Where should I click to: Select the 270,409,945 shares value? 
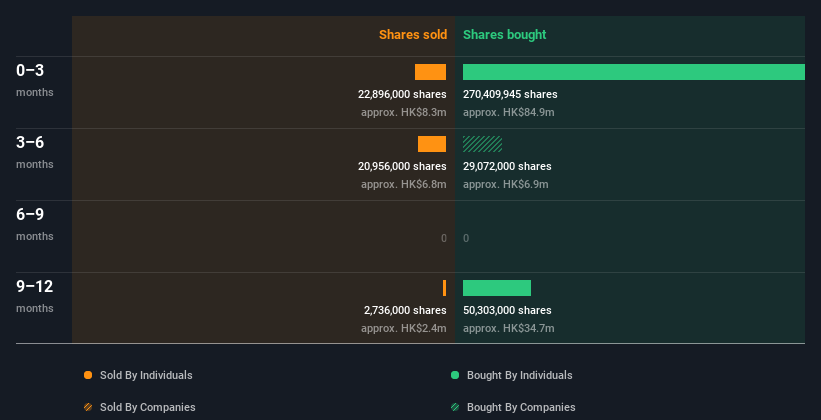(x=510, y=94)
